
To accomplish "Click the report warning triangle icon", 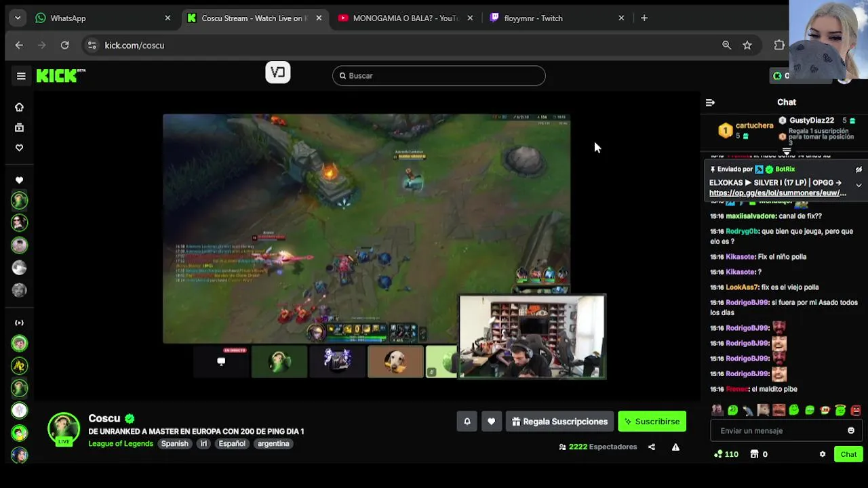I will [675, 447].
